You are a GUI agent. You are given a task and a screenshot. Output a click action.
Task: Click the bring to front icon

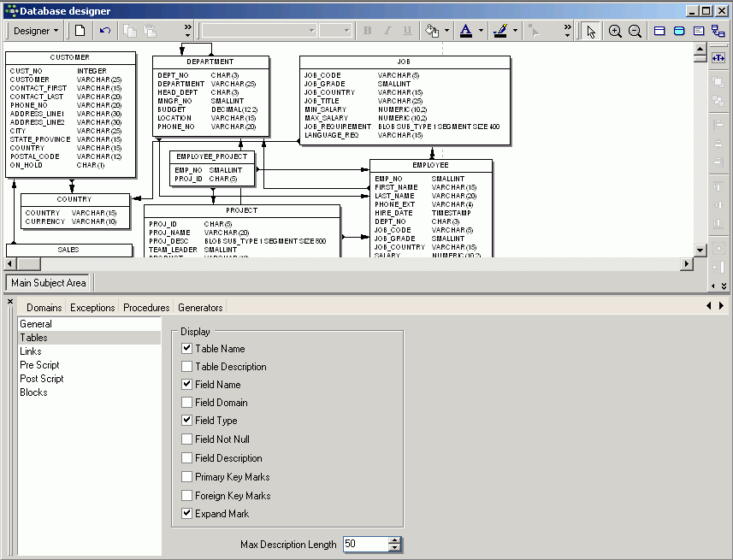[x=718, y=82]
